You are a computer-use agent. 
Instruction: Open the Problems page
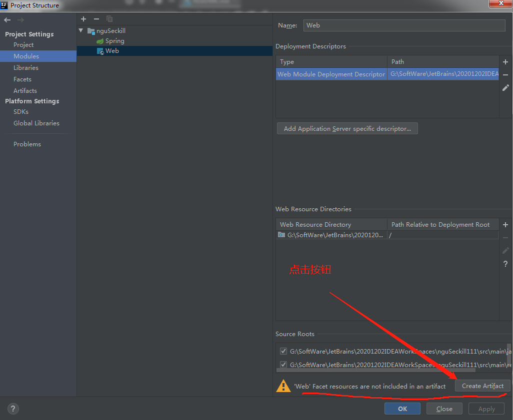pos(27,144)
